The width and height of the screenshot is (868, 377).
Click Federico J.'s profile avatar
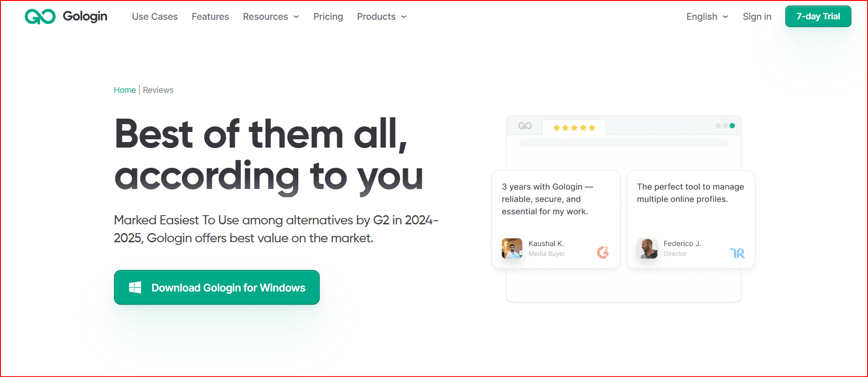(x=647, y=248)
